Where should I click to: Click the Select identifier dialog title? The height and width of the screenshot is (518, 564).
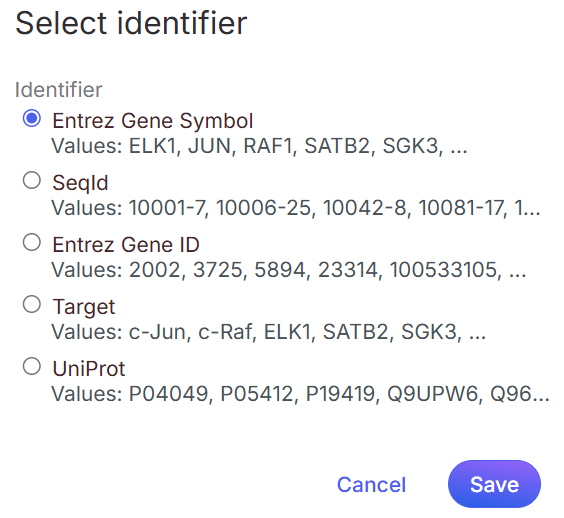(x=131, y=23)
